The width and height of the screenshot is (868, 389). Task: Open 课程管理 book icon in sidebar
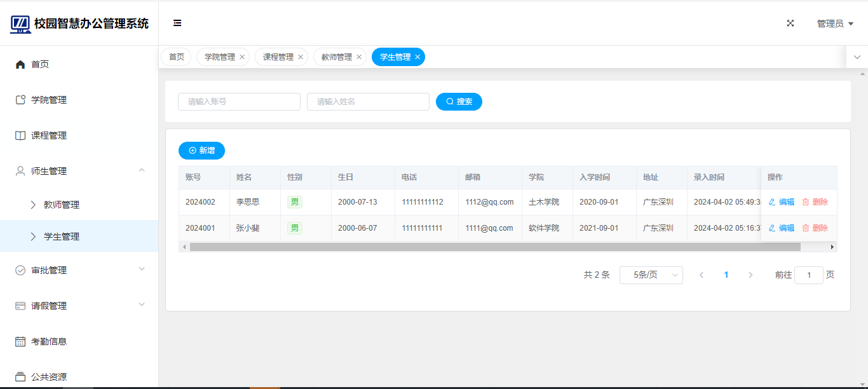click(x=20, y=135)
